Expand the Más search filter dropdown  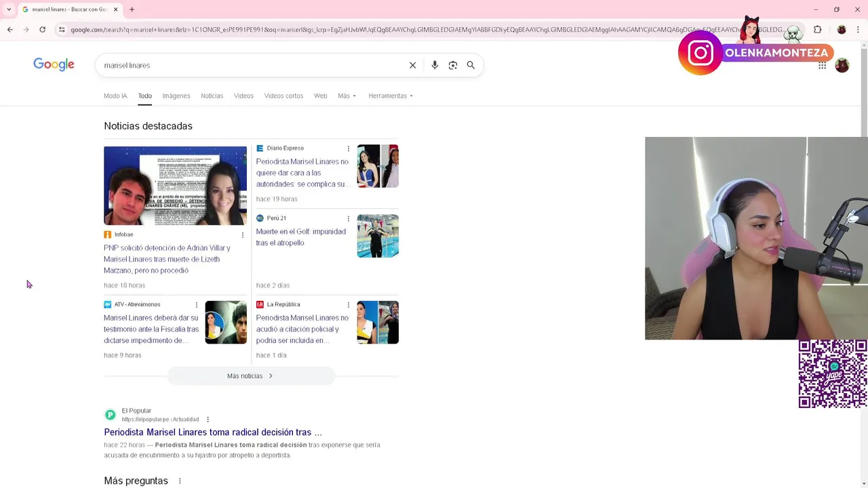pyautogui.click(x=347, y=96)
